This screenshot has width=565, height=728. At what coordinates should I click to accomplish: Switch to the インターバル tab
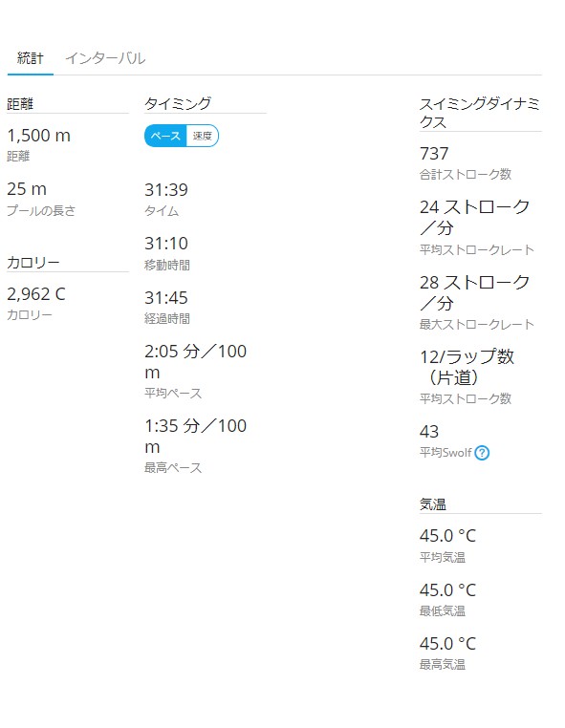[x=105, y=58]
